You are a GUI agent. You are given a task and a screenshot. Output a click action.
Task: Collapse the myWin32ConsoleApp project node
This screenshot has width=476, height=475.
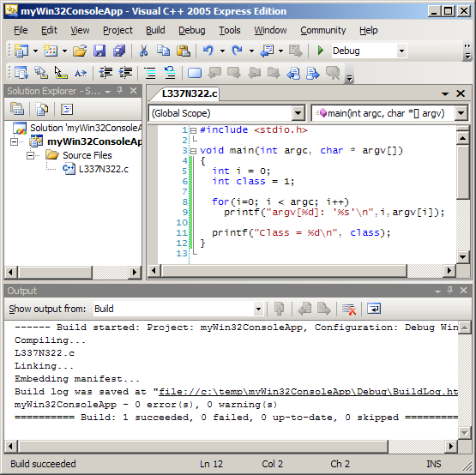tap(15, 141)
